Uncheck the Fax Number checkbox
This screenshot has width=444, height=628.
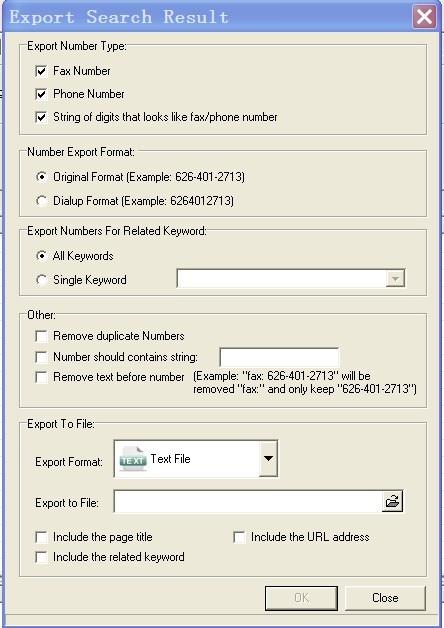[41, 71]
